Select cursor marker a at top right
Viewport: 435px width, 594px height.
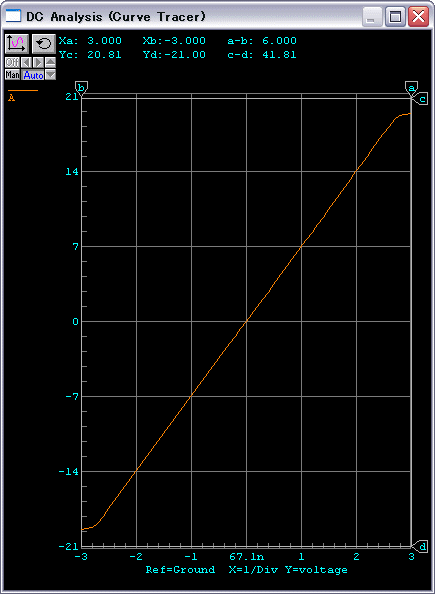click(x=411, y=88)
